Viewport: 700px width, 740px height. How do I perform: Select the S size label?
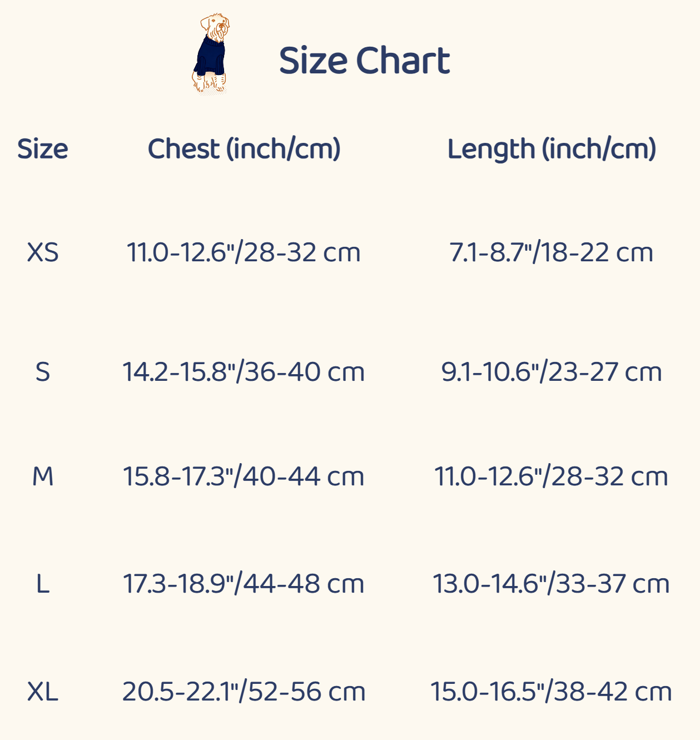[x=43, y=372]
